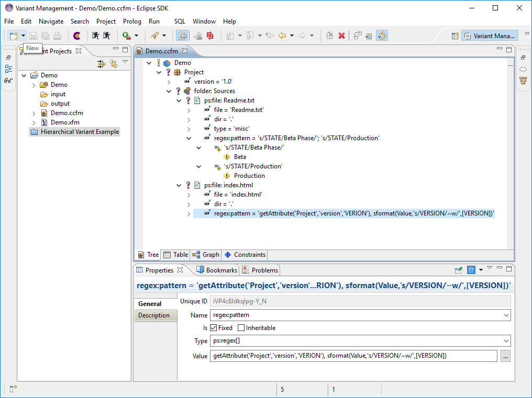Image resolution: width=532 pixels, height=398 pixels.
Task: Open the Variant Projects view menu triangle
Action: click(x=125, y=62)
